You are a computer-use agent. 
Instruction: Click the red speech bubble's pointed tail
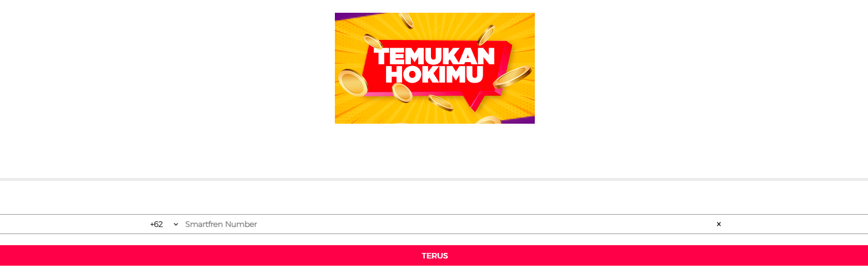click(x=474, y=103)
